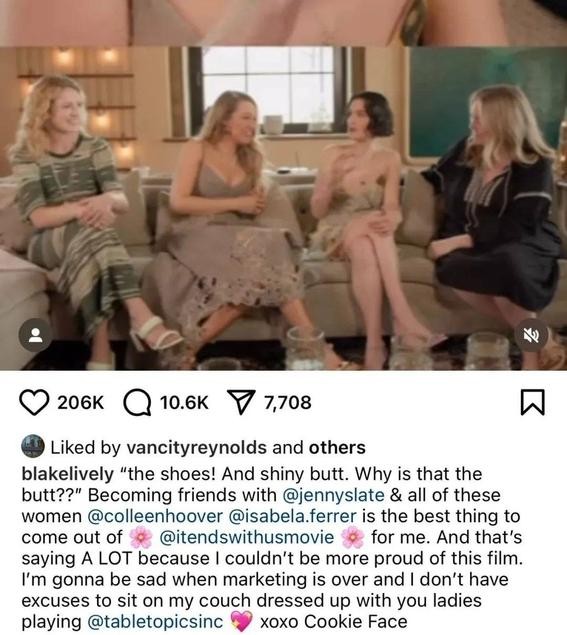Visit @isabela.ferrer mention in caption

click(293, 516)
